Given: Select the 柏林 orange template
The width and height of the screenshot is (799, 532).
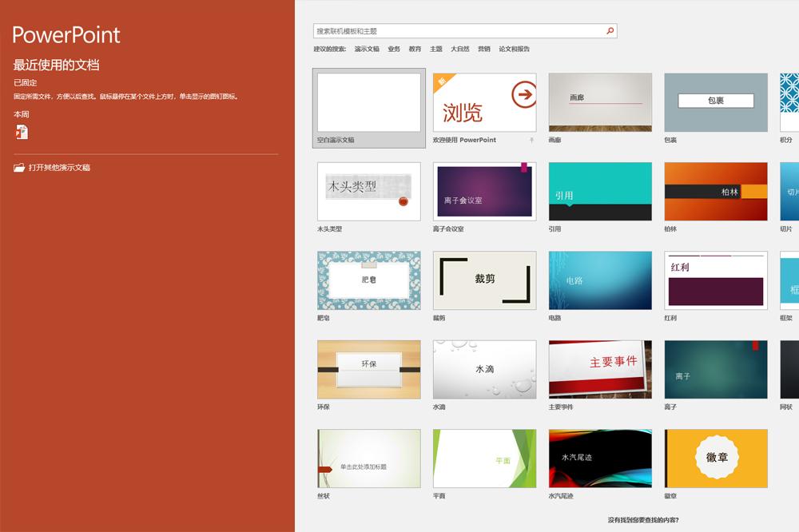Looking at the screenshot, I should (x=716, y=192).
